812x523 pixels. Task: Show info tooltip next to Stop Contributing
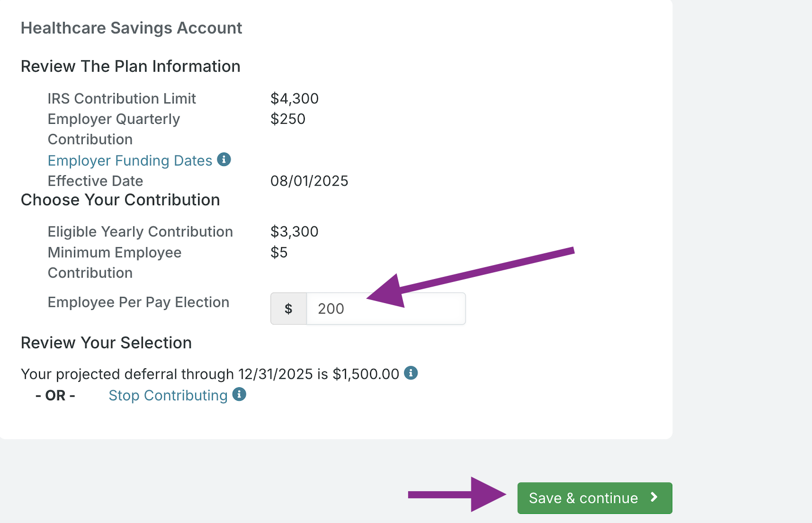click(x=239, y=394)
